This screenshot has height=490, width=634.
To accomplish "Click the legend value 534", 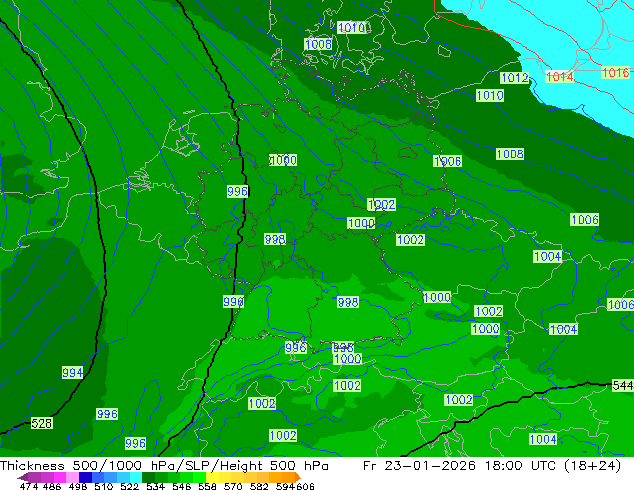I will click(156, 486).
